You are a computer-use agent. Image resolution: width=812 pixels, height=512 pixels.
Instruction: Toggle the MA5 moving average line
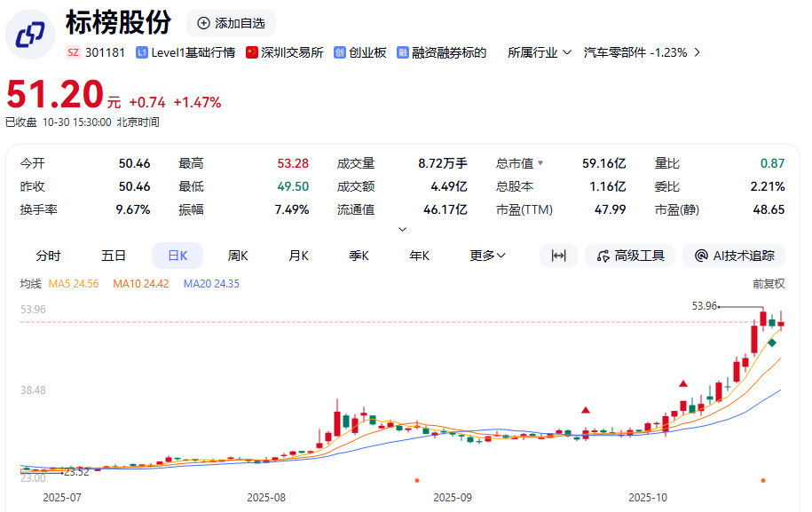74,284
